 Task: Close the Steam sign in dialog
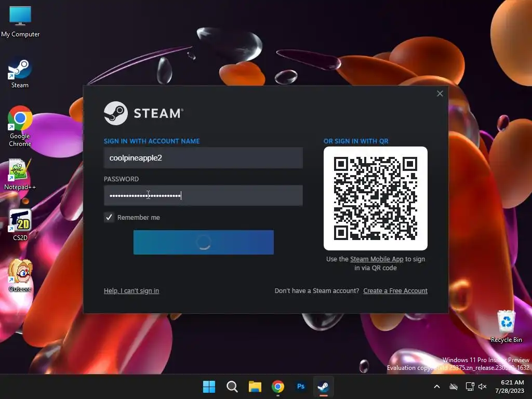tap(440, 94)
